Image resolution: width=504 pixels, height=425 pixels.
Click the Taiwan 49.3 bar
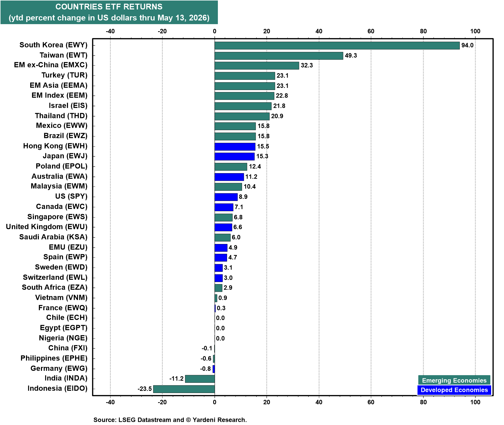[279, 56]
